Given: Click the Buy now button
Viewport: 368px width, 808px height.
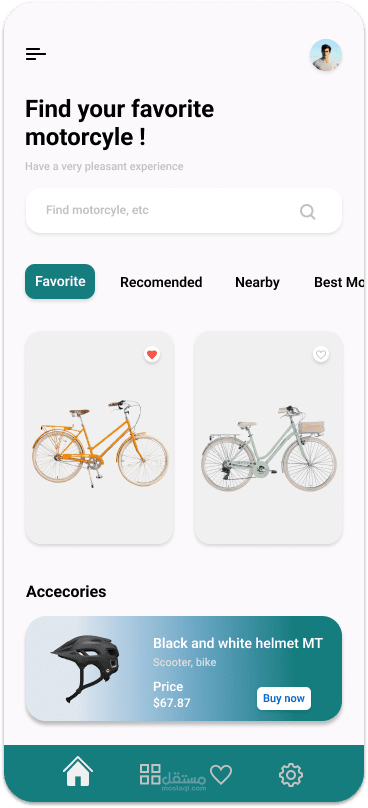Looking at the screenshot, I should pyautogui.click(x=284, y=698).
